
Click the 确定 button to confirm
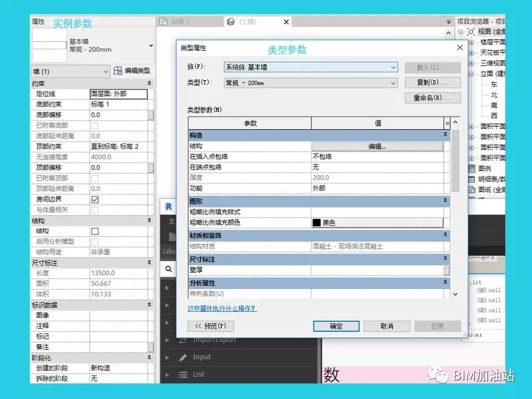pos(336,326)
